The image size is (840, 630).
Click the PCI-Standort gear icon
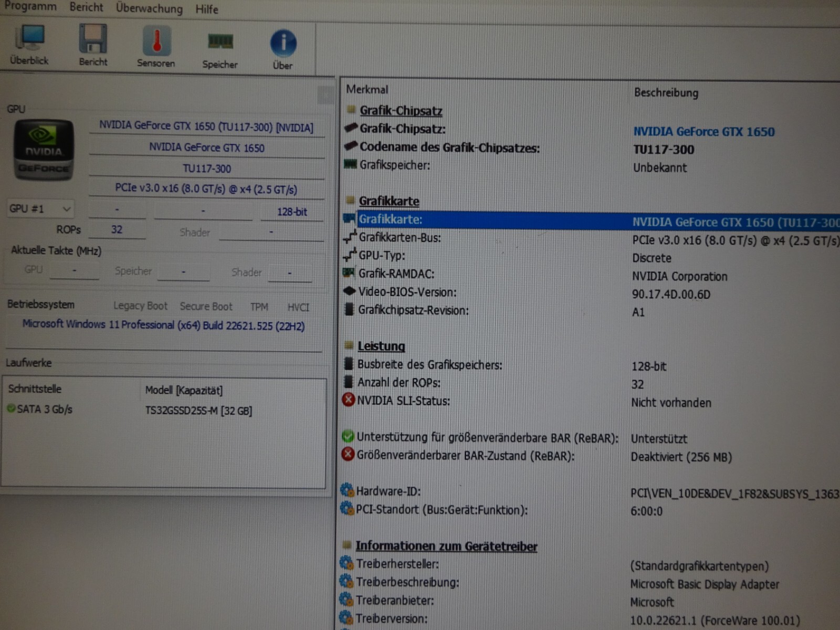point(347,508)
